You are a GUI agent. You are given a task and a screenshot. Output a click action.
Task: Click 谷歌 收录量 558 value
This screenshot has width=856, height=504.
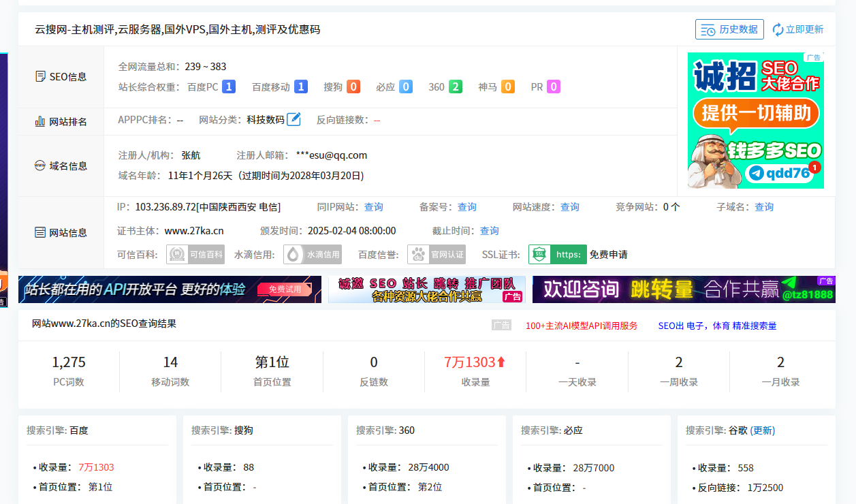[746, 467]
